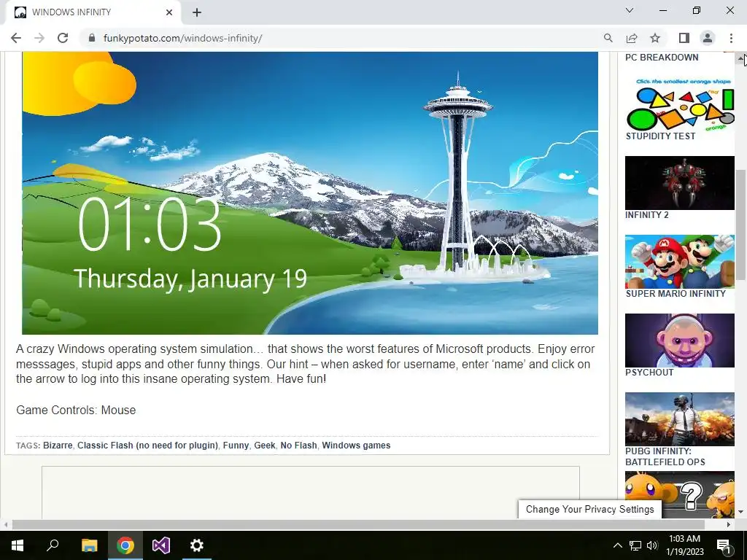The height and width of the screenshot is (560, 747).
Task: Open Super Mario Infinity thumbnail
Action: pyautogui.click(x=680, y=262)
